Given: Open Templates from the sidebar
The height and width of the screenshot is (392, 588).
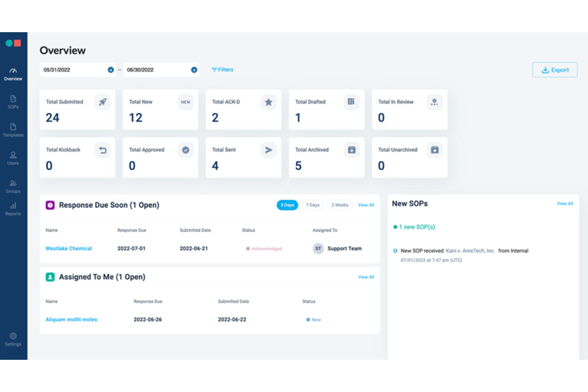Looking at the screenshot, I should [13, 130].
